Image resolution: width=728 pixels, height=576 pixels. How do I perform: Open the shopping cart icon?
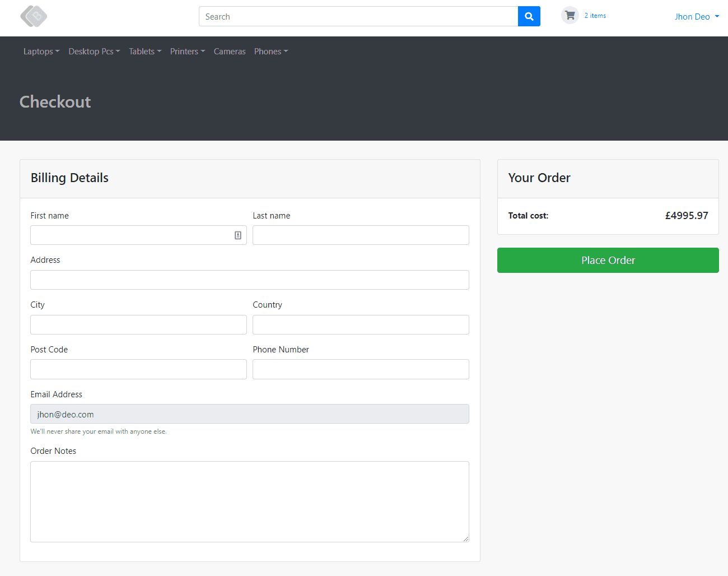[570, 15]
